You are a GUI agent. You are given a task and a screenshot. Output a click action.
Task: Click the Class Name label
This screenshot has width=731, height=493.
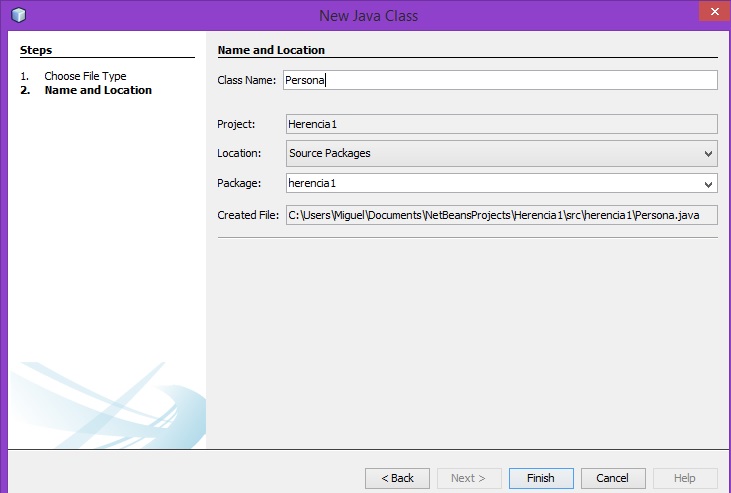pyautogui.click(x=246, y=80)
